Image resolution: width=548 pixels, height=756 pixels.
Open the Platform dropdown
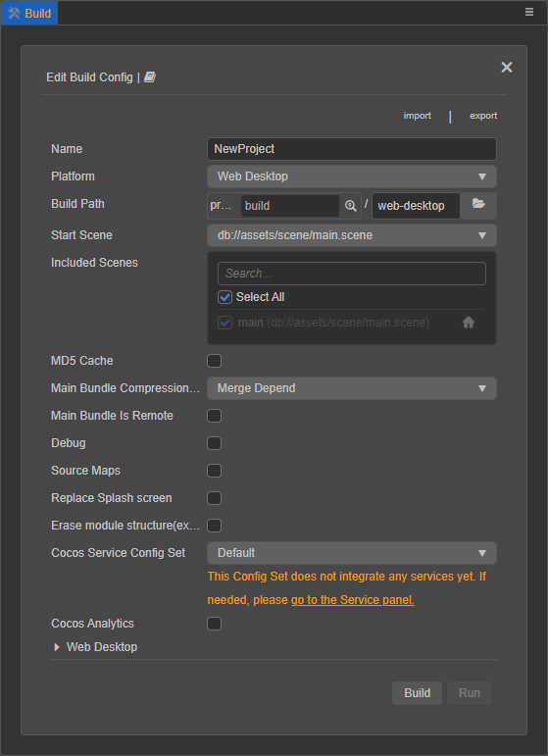pos(352,176)
